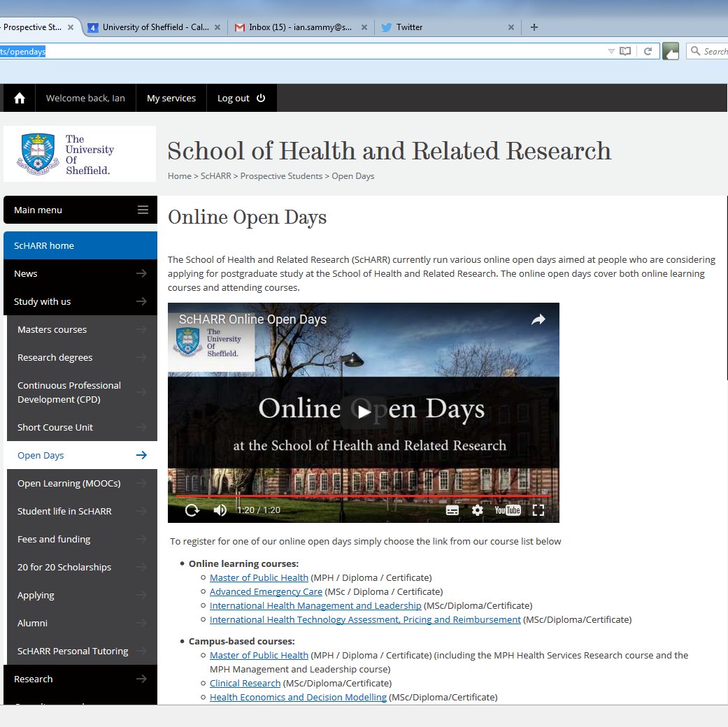
Task: Enter fullscreen mode on the video
Action: (x=538, y=510)
